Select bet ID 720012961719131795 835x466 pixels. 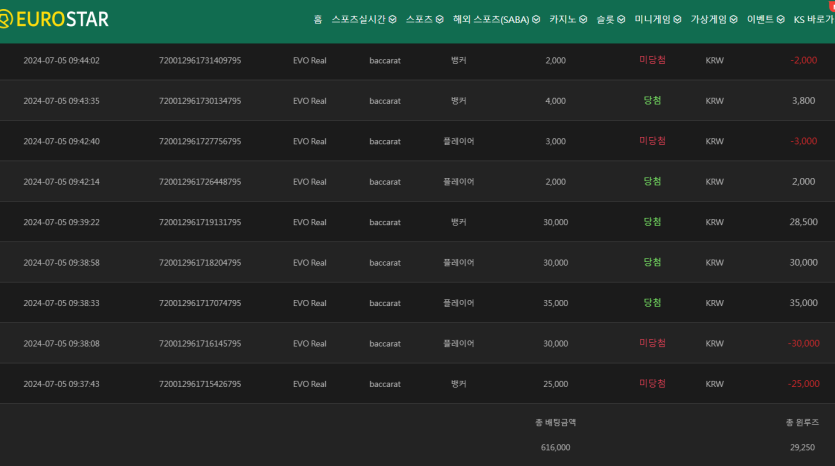(x=200, y=223)
